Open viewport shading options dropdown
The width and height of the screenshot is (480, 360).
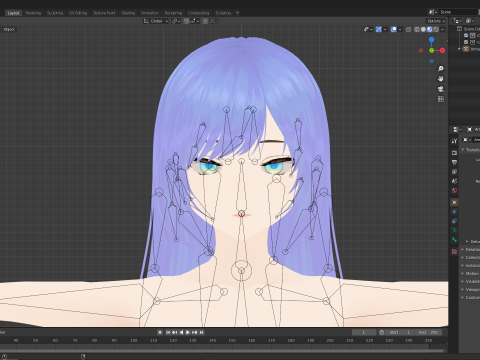pos(442,29)
